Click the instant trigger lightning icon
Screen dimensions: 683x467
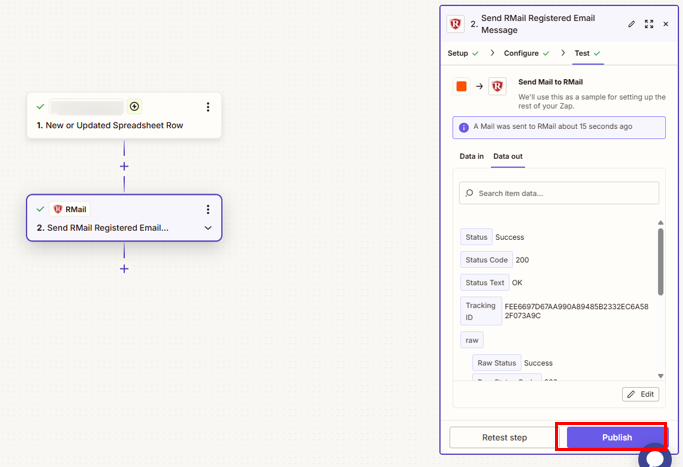pos(134,106)
